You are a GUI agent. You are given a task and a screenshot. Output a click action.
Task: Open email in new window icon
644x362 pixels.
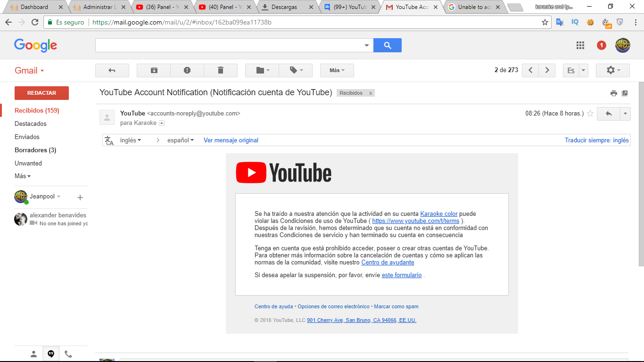point(625,93)
